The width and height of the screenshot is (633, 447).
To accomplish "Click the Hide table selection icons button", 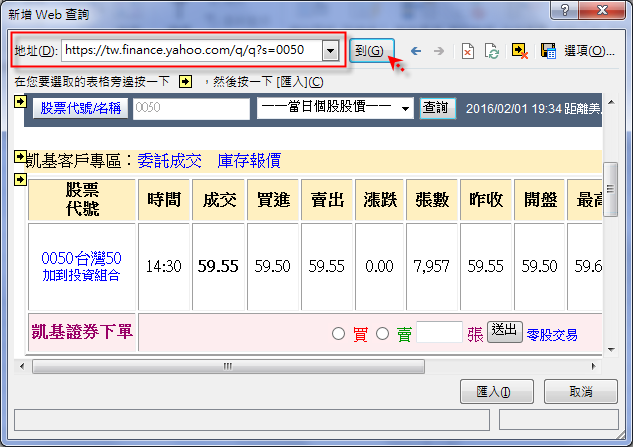I will [x=520, y=51].
